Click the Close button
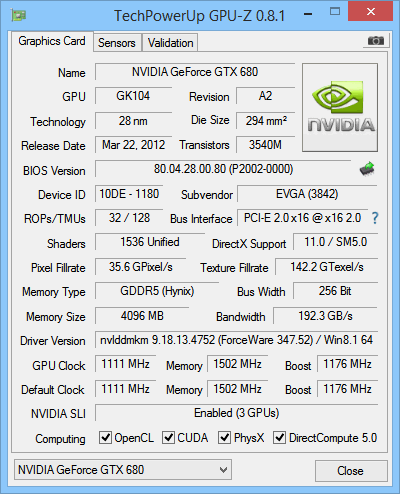Screen dimensions: 400x494 pyautogui.click(x=351, y=471)
